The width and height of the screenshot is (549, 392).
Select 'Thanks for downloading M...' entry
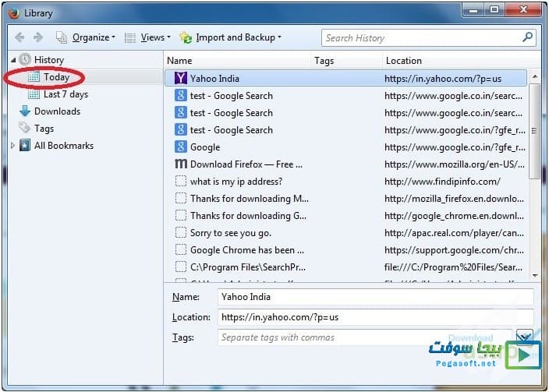point(346,199)
